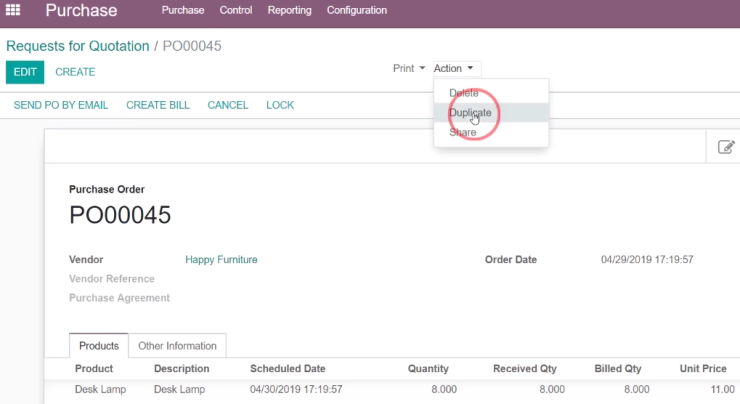740x404 pixels.
Task: Open the Configuration top menu
Action: [x=357, y=10]
